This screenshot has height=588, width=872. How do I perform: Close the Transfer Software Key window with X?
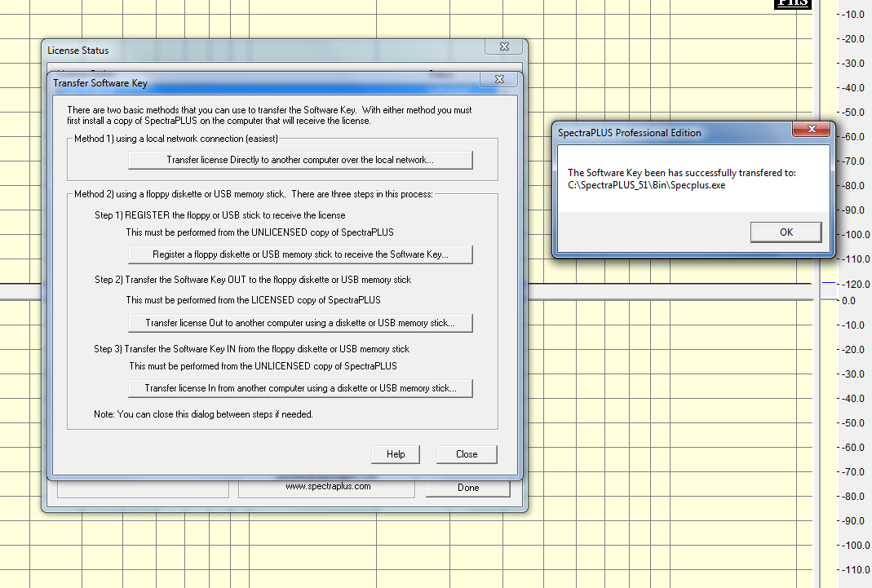499,79
